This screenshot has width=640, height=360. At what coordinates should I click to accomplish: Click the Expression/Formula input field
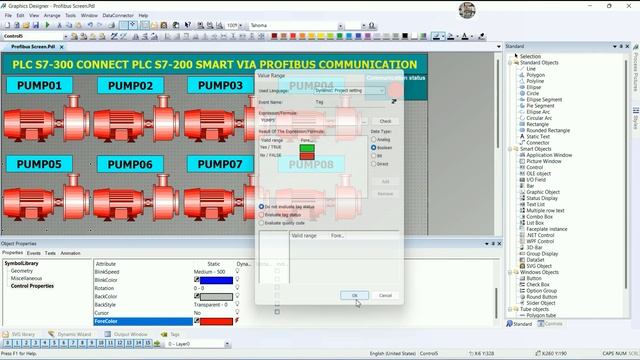click(309, 121)
